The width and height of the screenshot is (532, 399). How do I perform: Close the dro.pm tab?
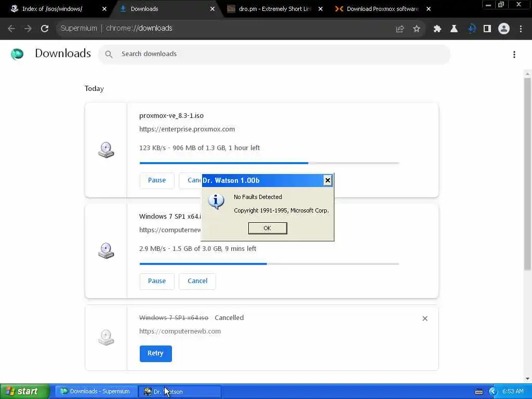coord(320,9)
